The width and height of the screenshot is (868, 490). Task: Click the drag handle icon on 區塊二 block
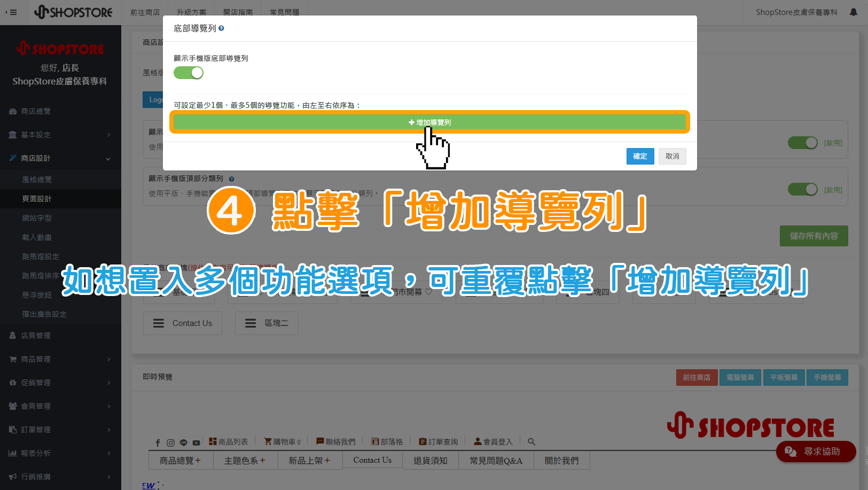[251, 323]
